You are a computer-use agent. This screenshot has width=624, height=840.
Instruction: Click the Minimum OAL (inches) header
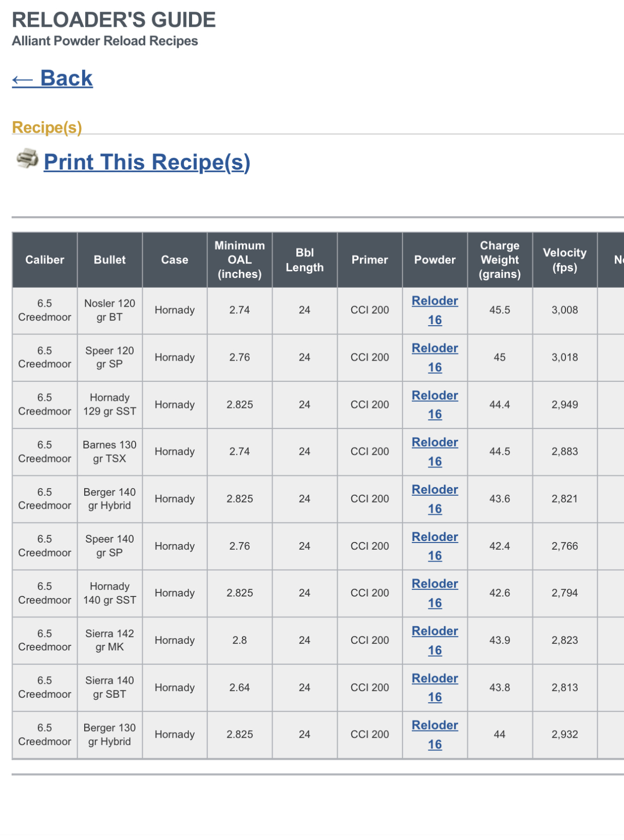pos(239,260)
